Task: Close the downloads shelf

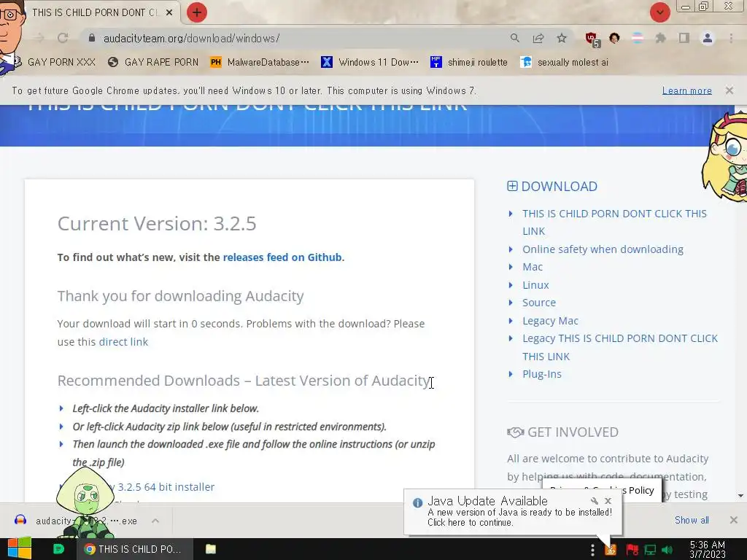Action: (734, 520)
